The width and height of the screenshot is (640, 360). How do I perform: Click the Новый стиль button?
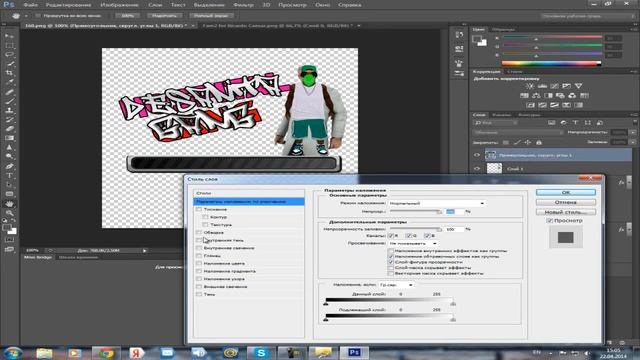(565, 212)
